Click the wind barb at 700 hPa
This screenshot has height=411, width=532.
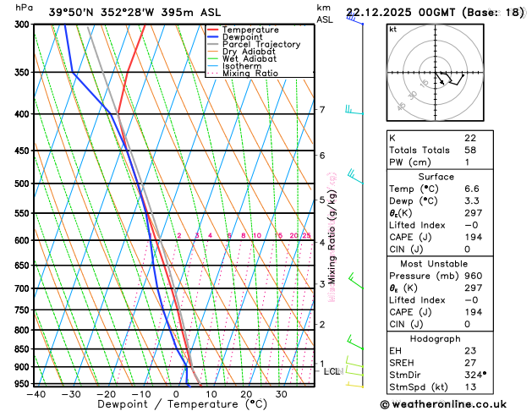356,281
